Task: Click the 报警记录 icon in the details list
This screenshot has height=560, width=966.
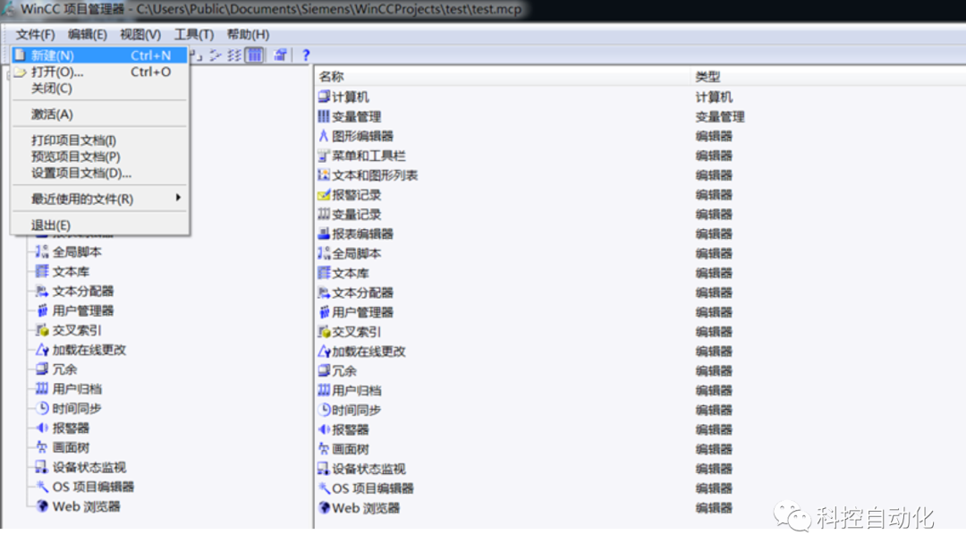Action: tap(324, 195)
